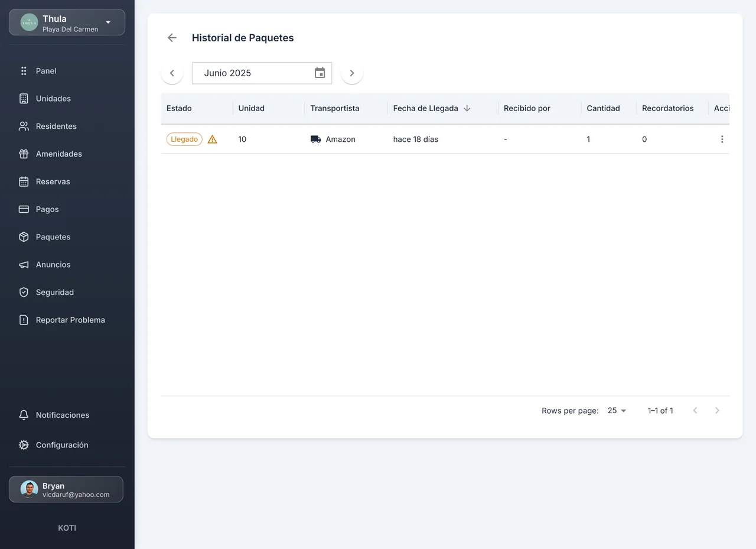756x549 pixels.
Task: Click the Configuración gear icon
Action: point(24,445)
